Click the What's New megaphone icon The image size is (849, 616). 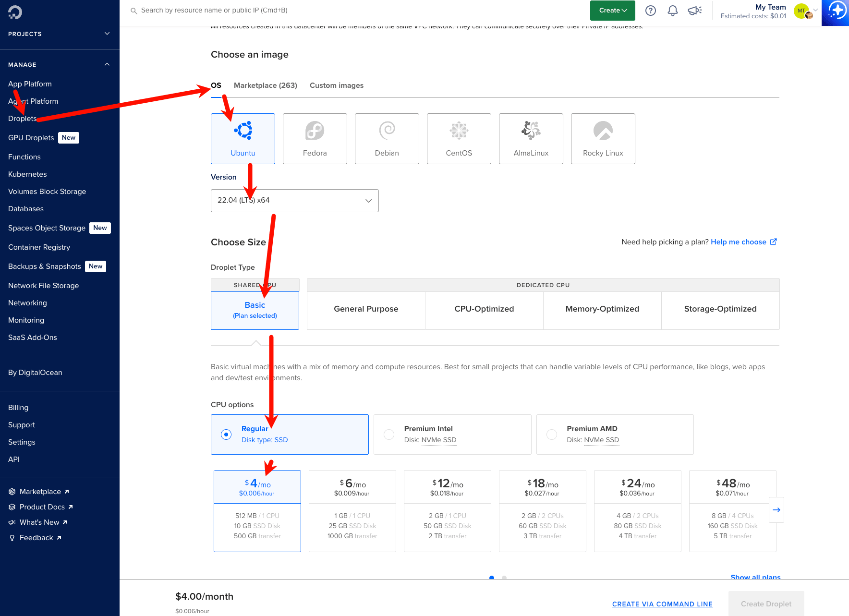[12, 522]
